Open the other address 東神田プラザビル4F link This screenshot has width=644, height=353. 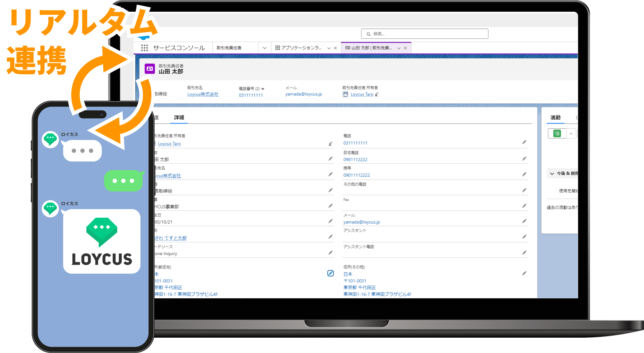point(377,294)
